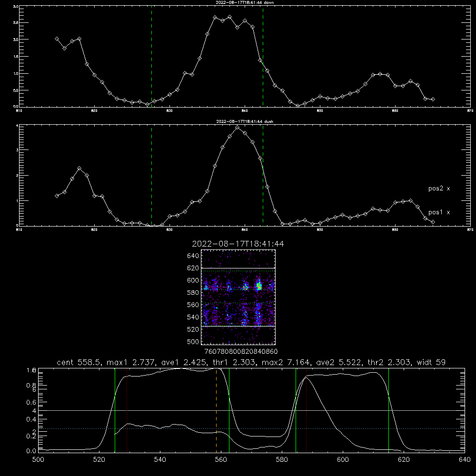
Task: Click the green vertical line near 615 in bottom plot
Action: [388, 410]
